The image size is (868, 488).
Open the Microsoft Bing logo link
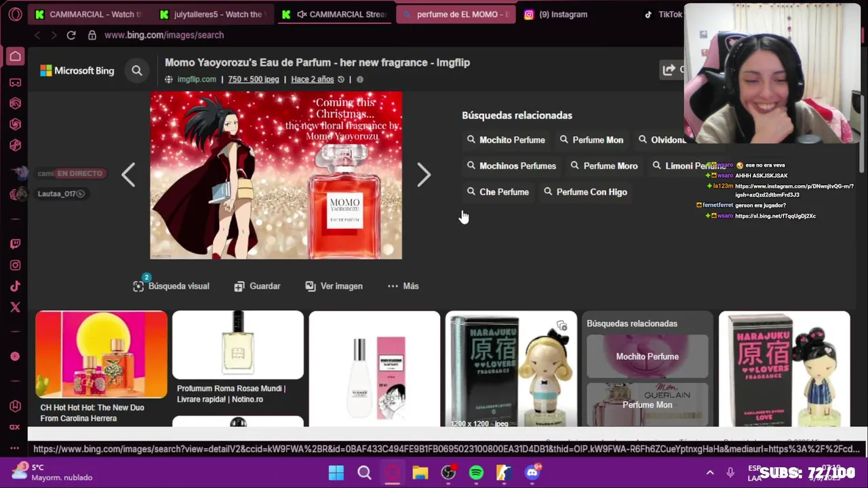pos(77,70)
